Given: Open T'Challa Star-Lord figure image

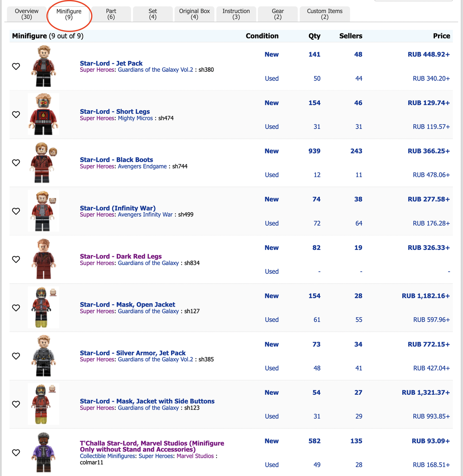Looking at the screenshot, I should tap(44, 453).
